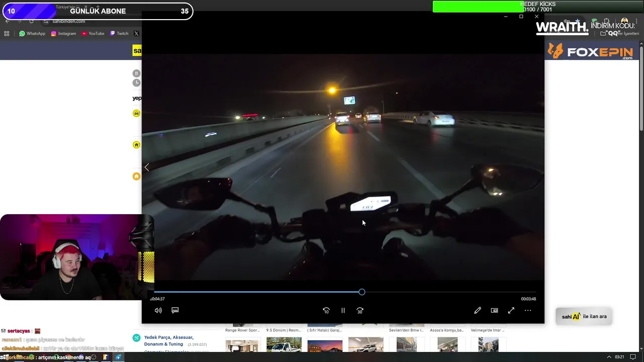This screenshot has height=362, width=644.
Task: Open the Sıfır Hatalı Garaj listing
Action: point(325,330)
